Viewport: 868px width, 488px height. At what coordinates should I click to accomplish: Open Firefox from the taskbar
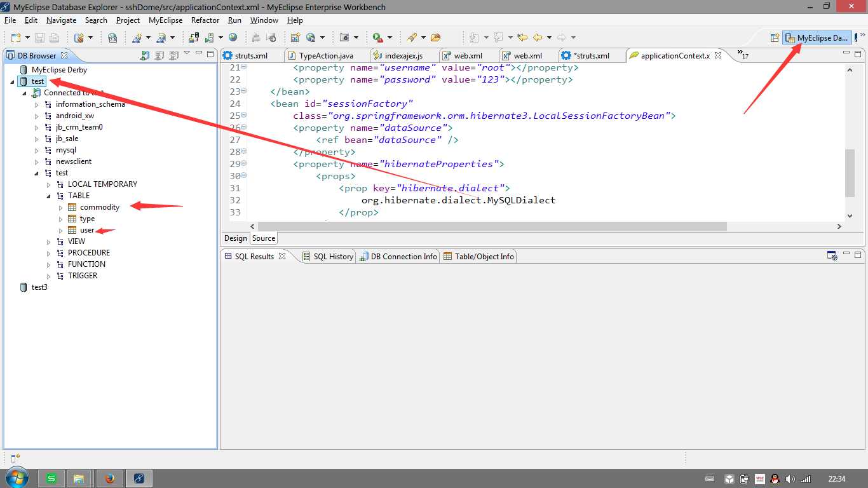tap(110, 478)
